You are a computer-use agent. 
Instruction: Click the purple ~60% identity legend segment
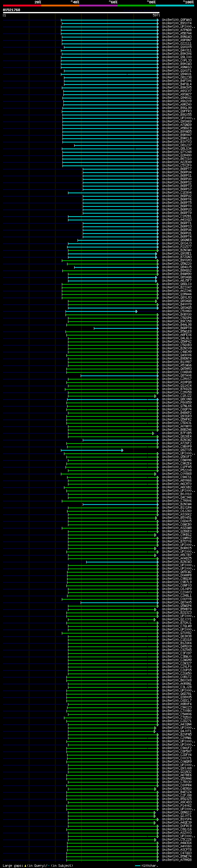(x=99, y=6)
